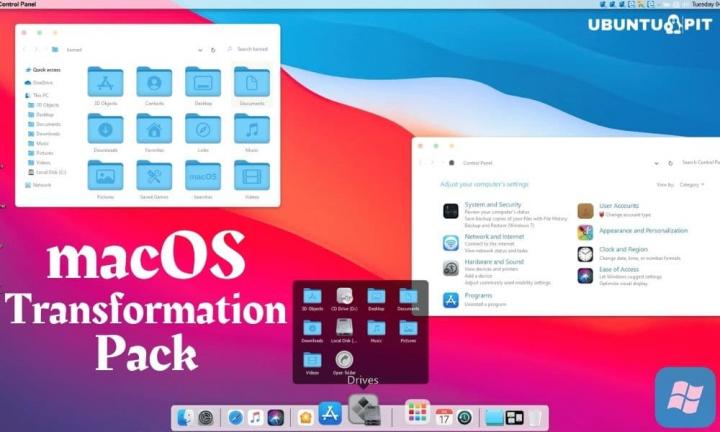Open System and Security in Control Panel

coord(493,205)
